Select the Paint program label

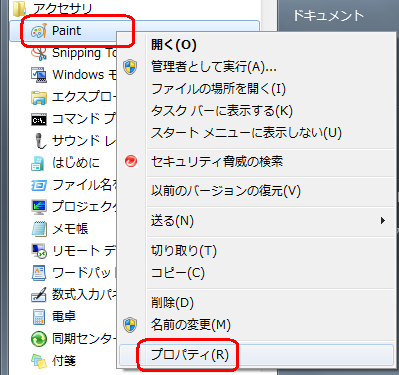click(x=66, y=31)
